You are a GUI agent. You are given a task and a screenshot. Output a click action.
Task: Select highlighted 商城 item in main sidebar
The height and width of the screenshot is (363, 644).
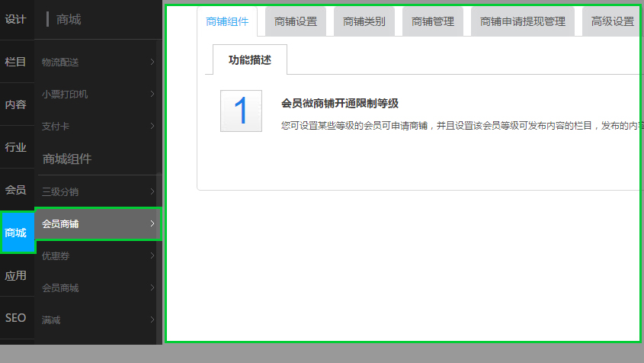tap(16, 233)
